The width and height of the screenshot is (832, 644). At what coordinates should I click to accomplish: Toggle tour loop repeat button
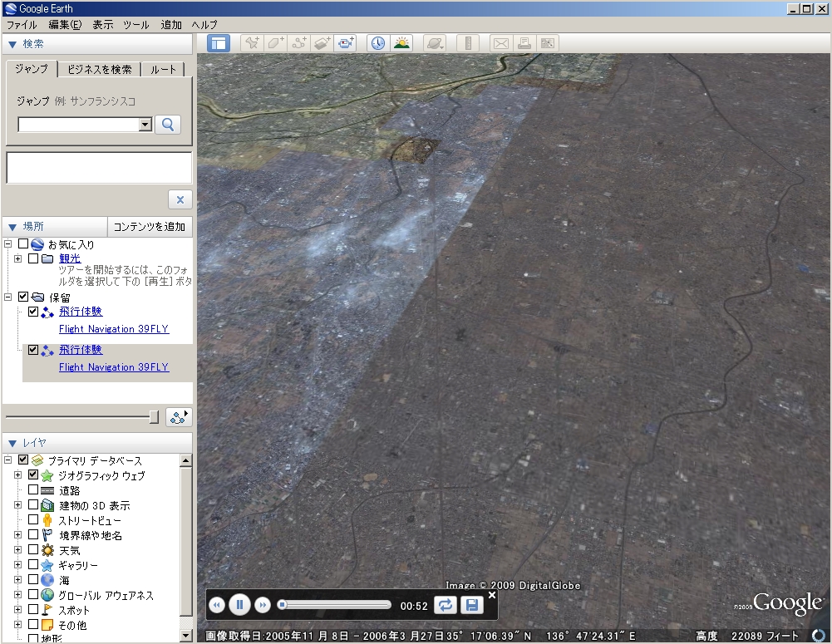[x=446, y=605]
